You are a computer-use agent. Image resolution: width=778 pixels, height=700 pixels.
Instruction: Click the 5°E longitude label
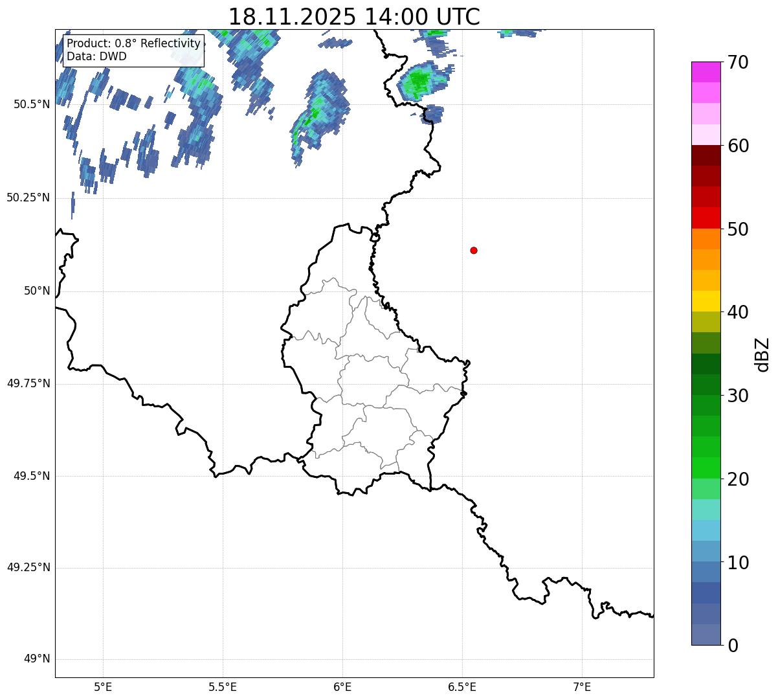104,687
